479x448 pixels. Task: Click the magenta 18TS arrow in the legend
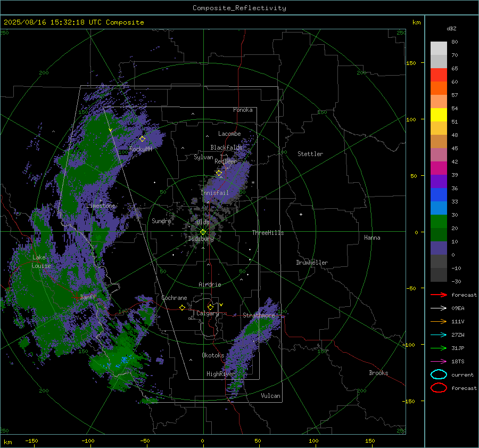[439, 362]
